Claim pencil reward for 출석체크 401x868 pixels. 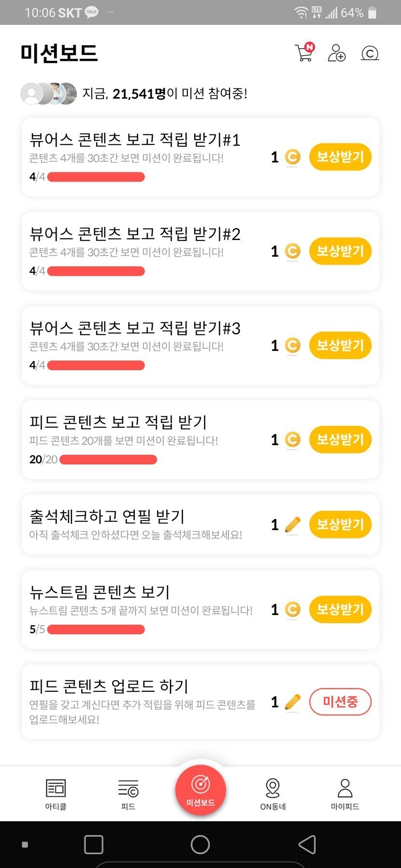(340, 524)
